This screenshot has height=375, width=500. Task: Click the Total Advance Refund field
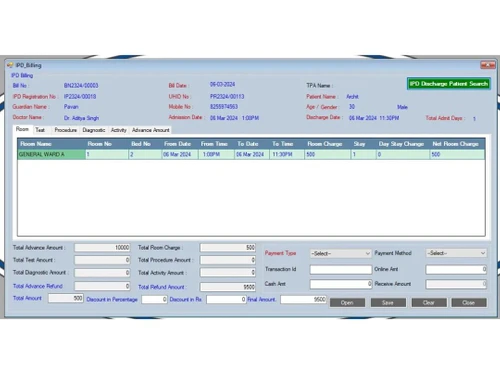(x=102, y=286)
